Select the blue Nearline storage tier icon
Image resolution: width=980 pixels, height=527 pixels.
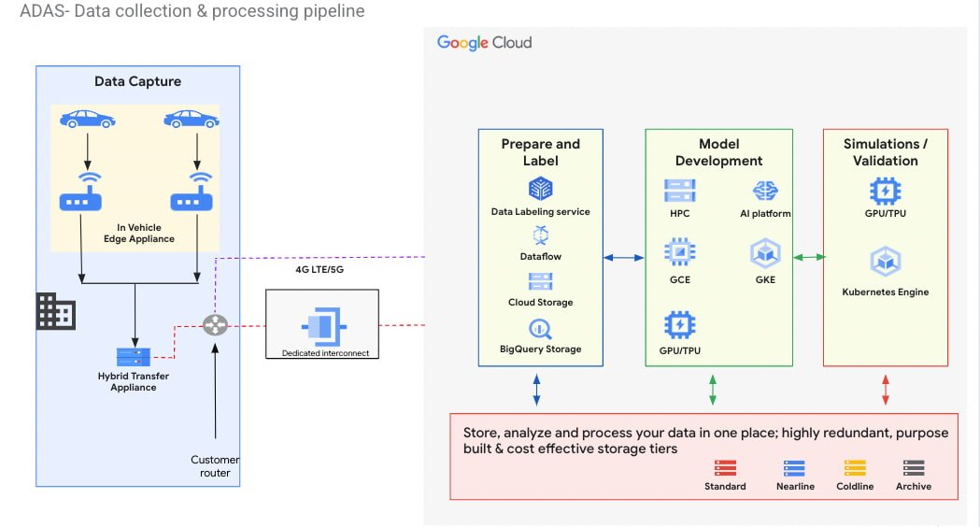pyautogui.click(x=794, y=468)
